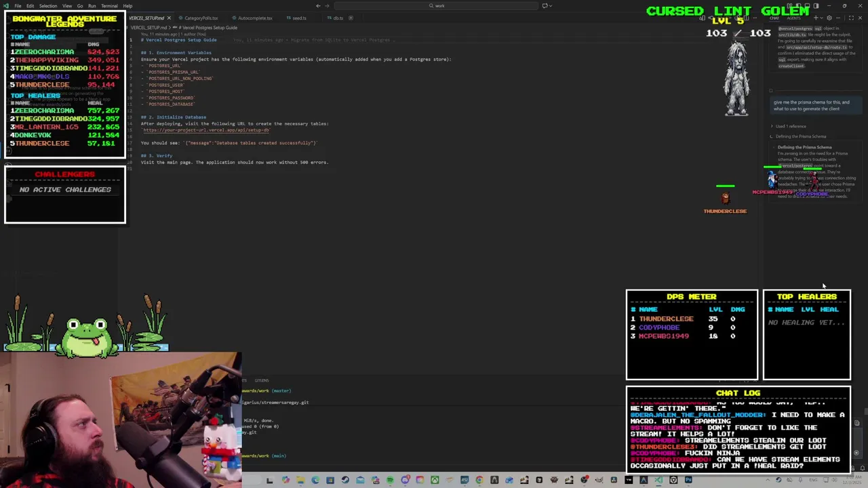Image resolution: width=868 pixels, height=488 pixels.
Task: Close the VERCEL_SETUP.md tab
Action: tap(169, 18)
